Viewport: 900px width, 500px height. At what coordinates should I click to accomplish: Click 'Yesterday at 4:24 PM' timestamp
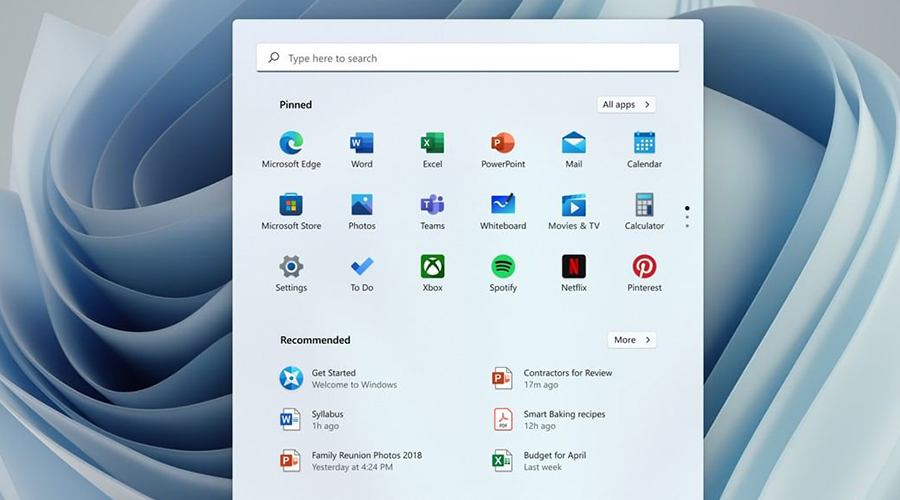[x=352, y=467]
